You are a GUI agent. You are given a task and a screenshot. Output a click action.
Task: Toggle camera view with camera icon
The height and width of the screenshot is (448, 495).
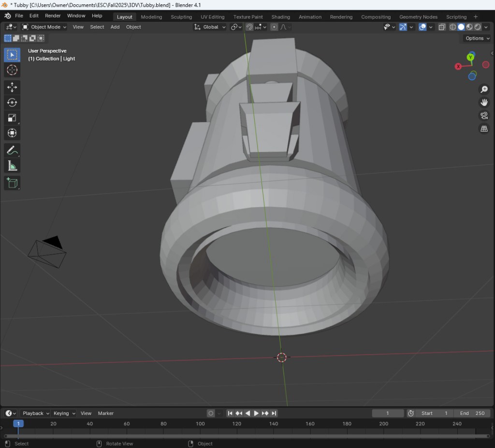(x=484, y=116)
